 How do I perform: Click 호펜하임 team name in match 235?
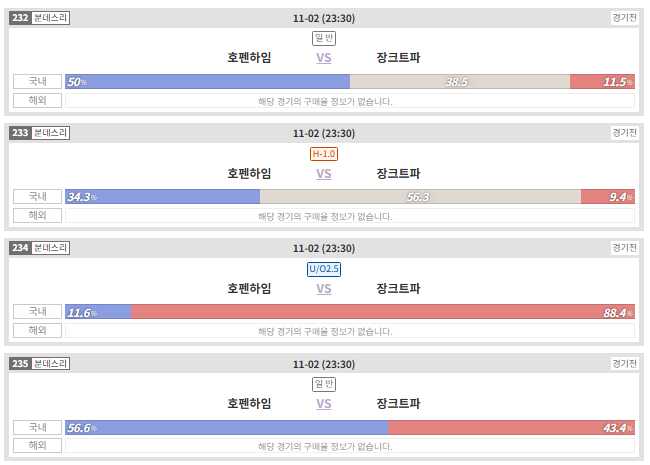tap(249, 403)
